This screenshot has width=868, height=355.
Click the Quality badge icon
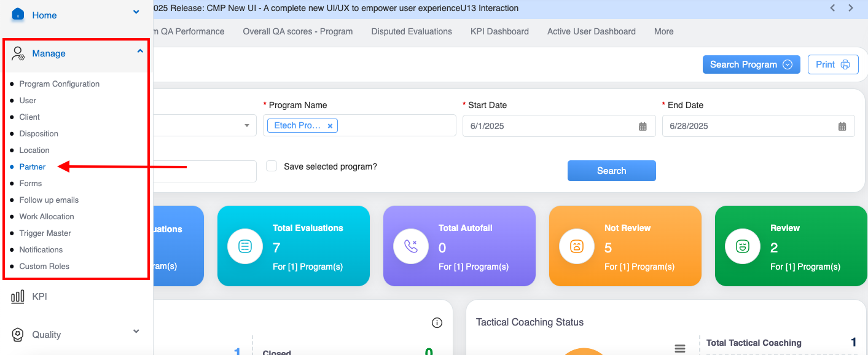[x=18, y=335]
